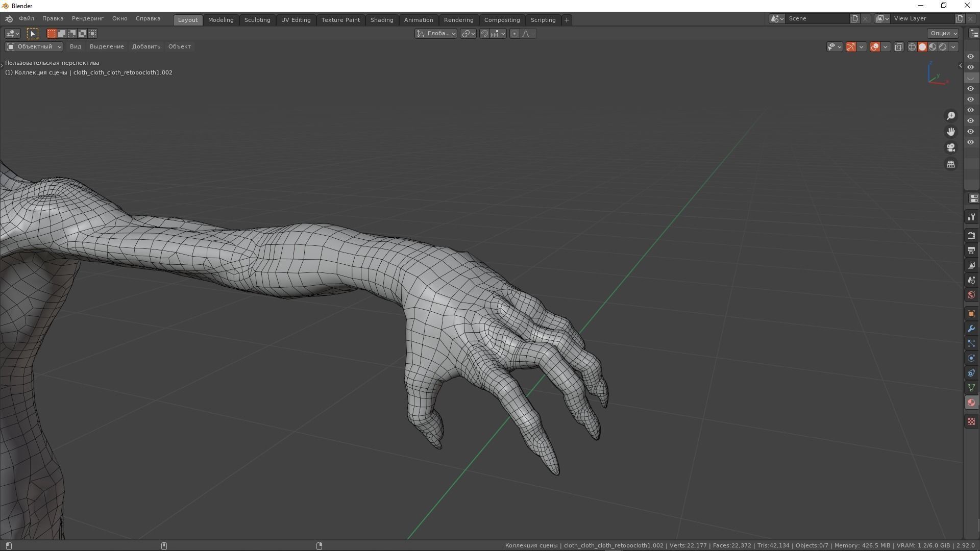Click the Scene name input field

817,19
